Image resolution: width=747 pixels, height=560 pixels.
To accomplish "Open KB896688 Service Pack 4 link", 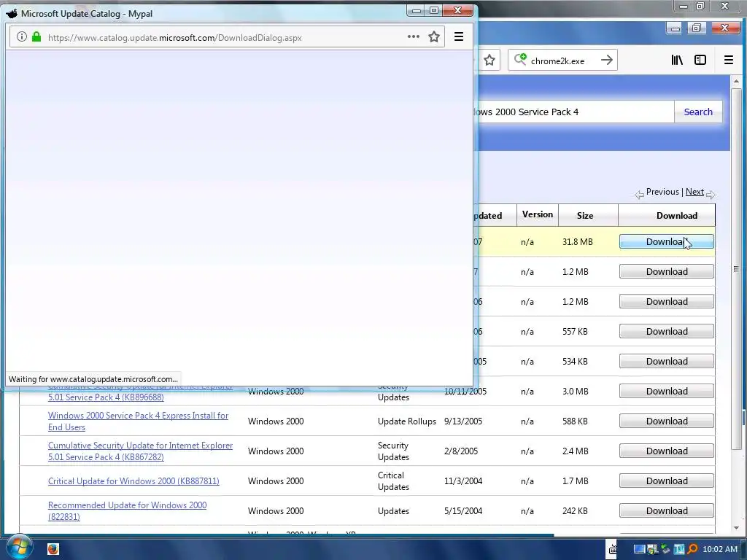I will (106, 397).
